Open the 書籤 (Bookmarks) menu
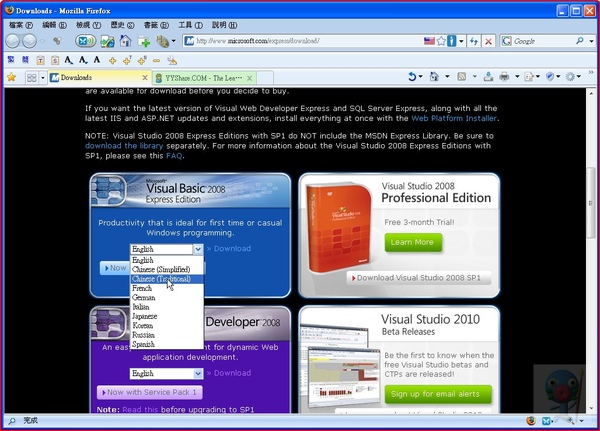This screenshot has width=600, height=431. [156, 25]
